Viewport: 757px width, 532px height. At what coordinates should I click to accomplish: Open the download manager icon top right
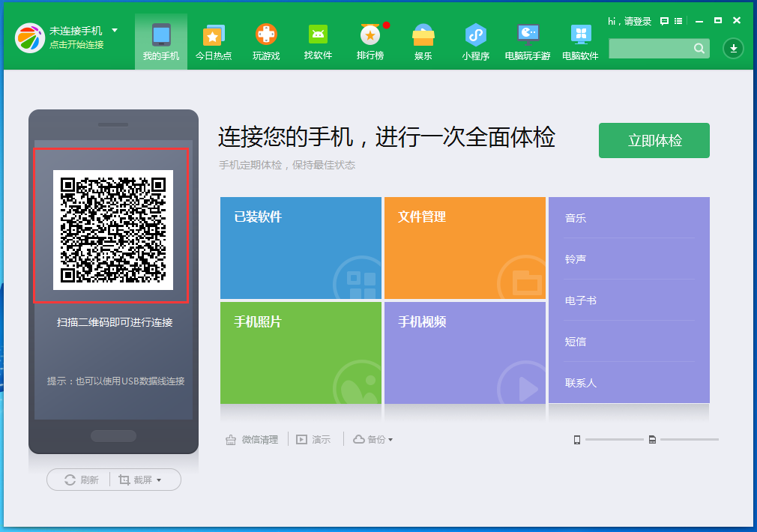pyautogui.click(x=733, y=48)
